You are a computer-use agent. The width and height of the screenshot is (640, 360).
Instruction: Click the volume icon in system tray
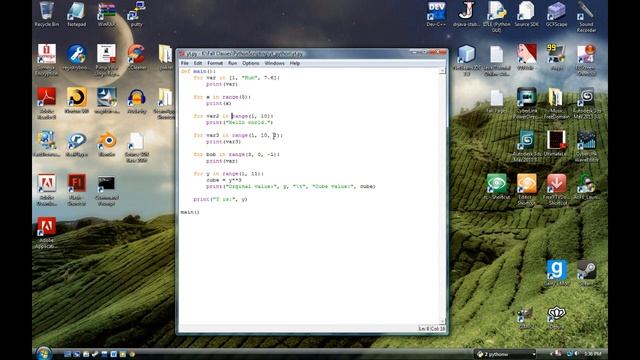coord(576,354)
